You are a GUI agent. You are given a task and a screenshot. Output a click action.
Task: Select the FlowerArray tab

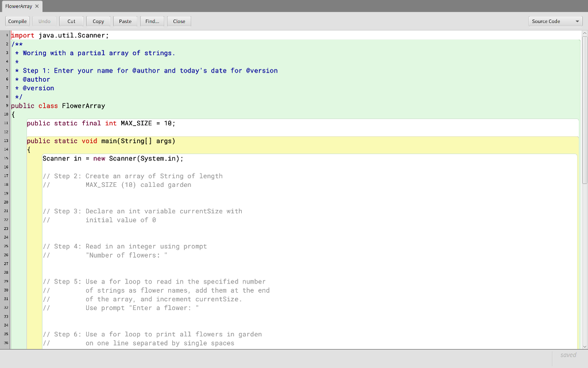[x=18, y=5]
